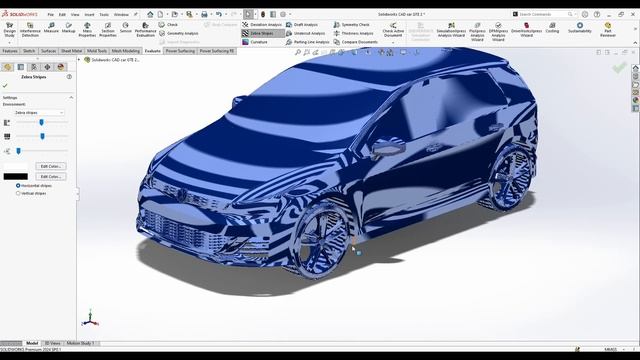This screenshot has height=360, width=640.
Task: Switch to the Sheet Metal tab
Action: tap(71, 51)
